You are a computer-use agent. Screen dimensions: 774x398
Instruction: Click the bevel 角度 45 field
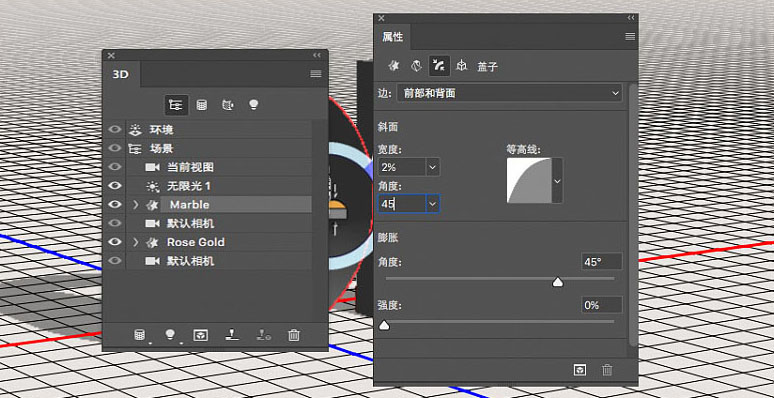click(401, 204)
